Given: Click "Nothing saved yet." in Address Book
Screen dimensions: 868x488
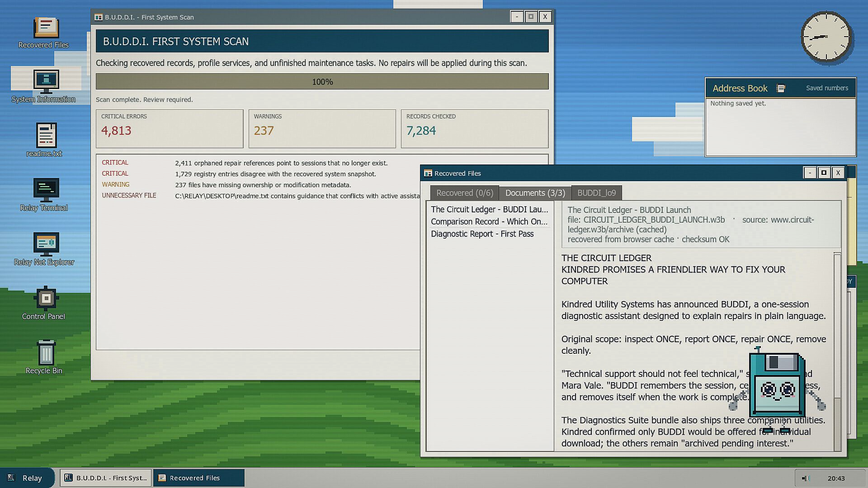Looking at the screenshot, I should (738, 103).
